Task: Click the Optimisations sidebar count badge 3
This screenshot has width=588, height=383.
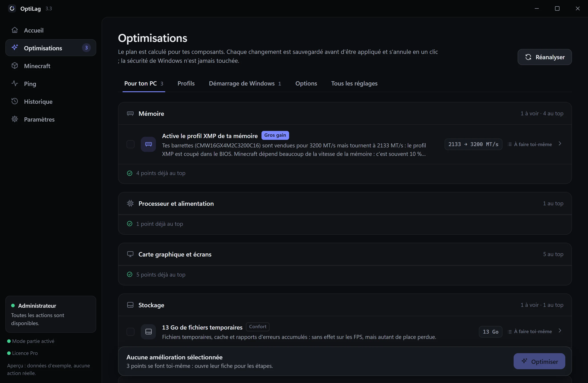Action: click(86, 48)
